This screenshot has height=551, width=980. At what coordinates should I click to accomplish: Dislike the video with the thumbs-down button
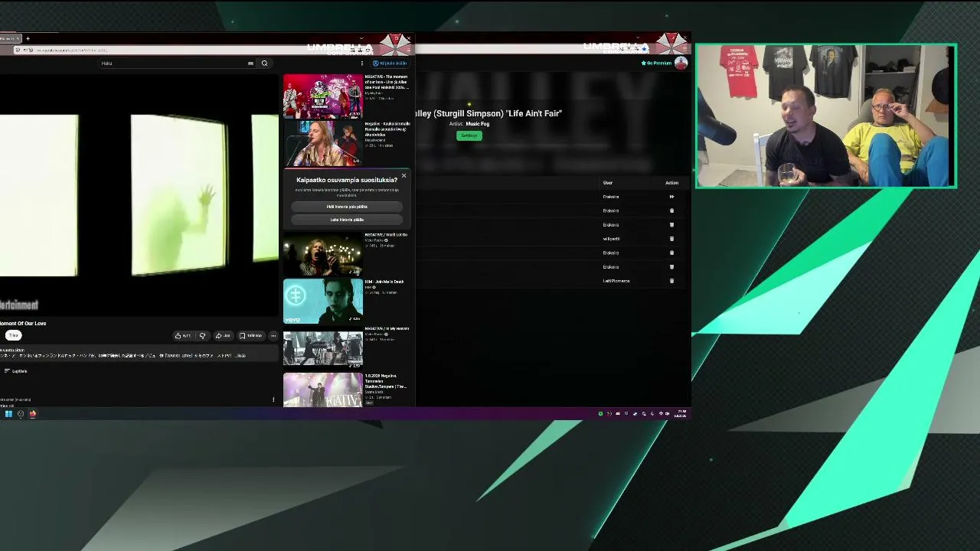(x=202, y=335)
